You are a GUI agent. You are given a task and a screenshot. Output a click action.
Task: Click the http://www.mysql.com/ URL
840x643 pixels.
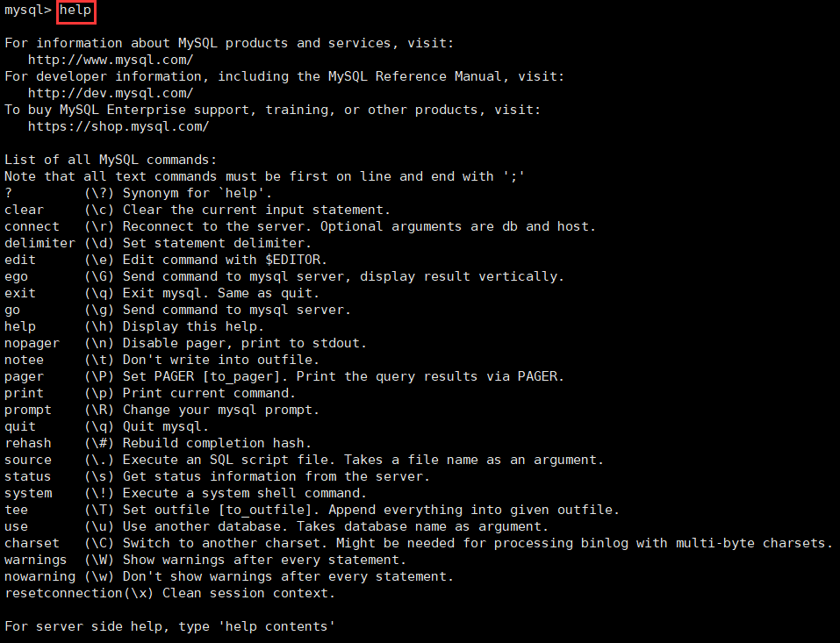coord(111,60)
